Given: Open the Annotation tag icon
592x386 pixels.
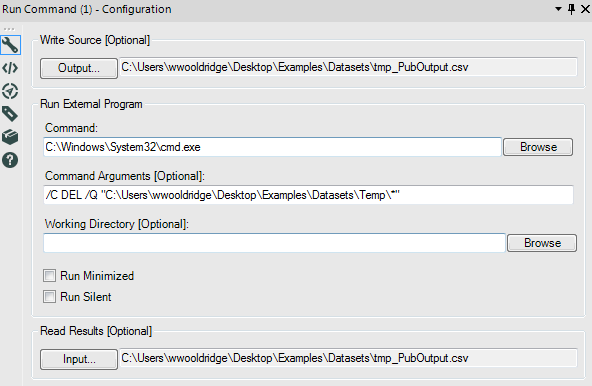Looking at the screenshot, I should (10, 114).
